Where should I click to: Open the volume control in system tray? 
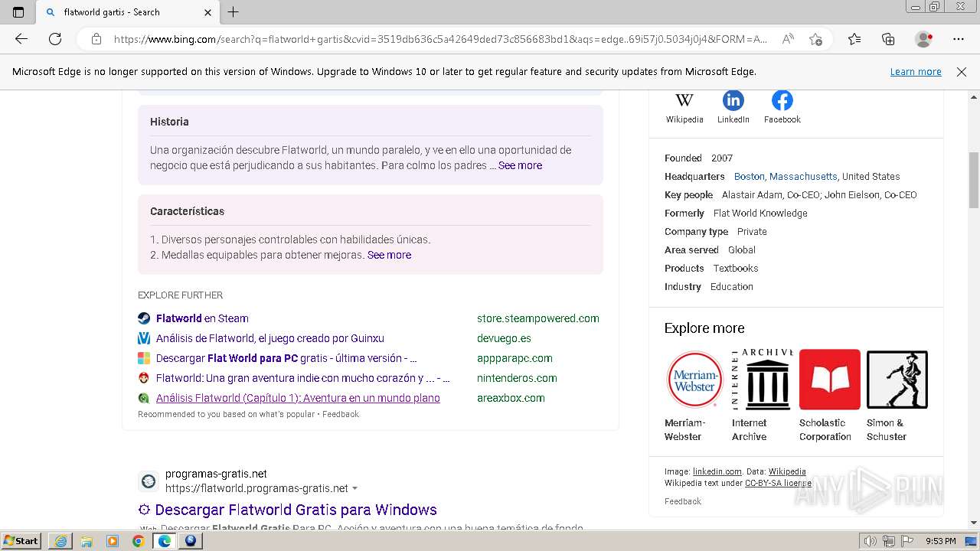[871, 541]
